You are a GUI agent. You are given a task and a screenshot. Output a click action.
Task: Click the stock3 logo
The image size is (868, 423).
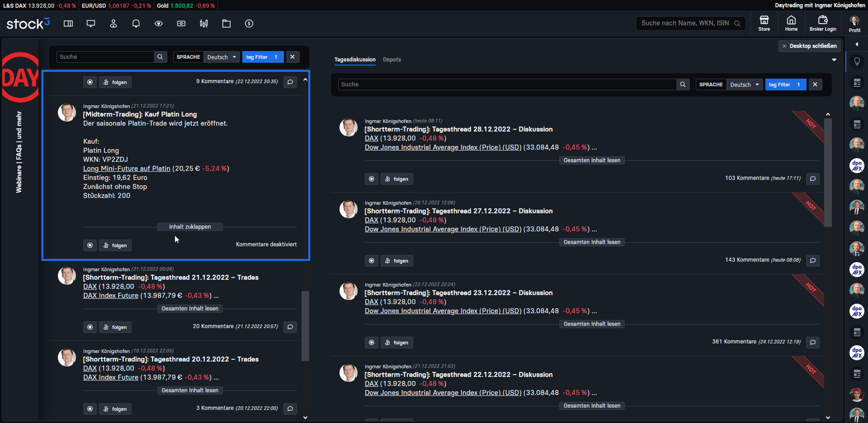[x=28, y=24]
